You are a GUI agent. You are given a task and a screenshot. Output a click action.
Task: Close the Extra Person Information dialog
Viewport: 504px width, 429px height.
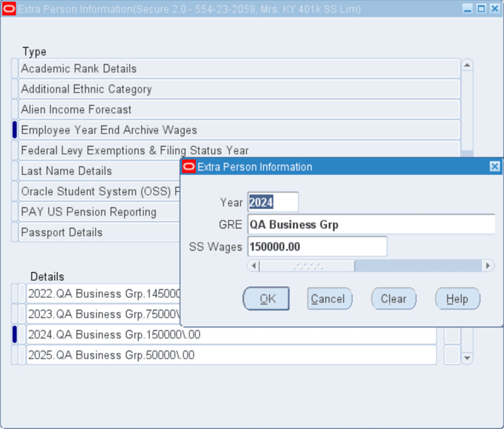click(x=495, y=166)
